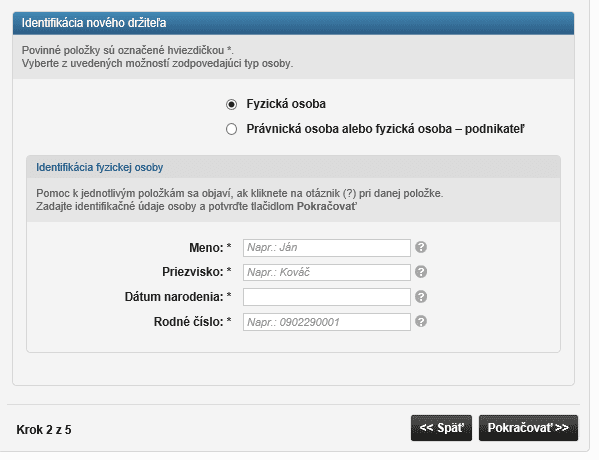Select the Fyzická osoba radio button
The height and width of the screenshot is (460, 599).
point(231,104)
